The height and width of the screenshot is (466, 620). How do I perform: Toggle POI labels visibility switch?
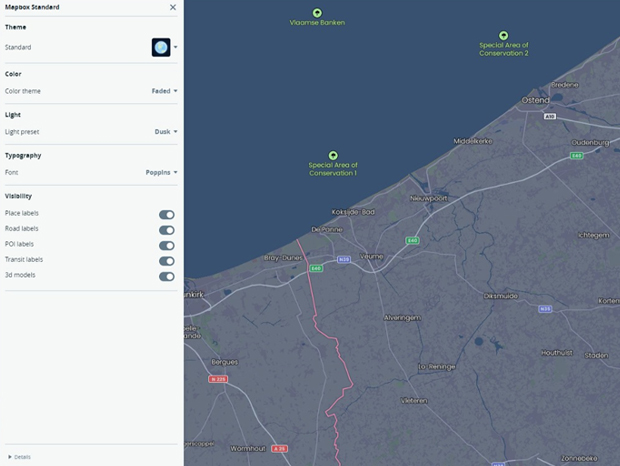167,245
